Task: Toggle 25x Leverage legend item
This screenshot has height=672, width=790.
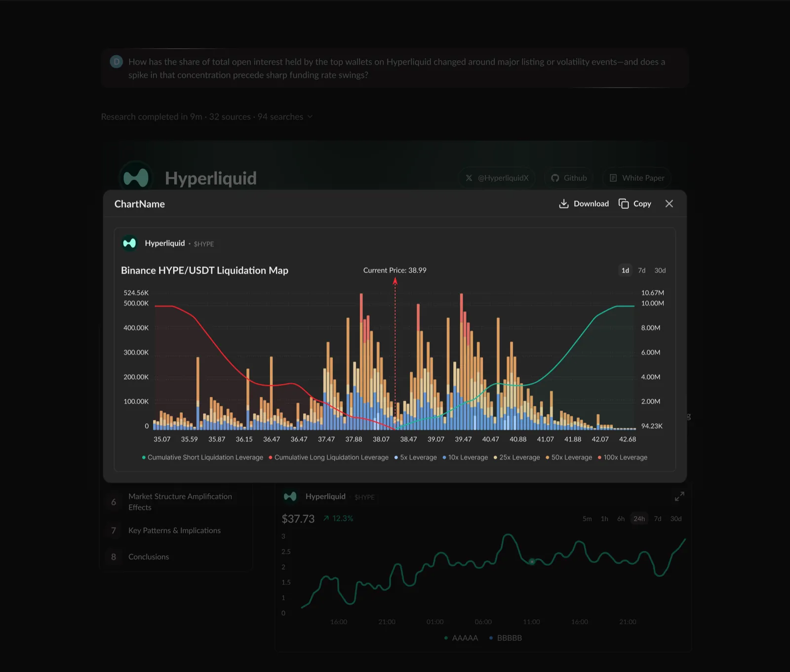Action: [516, 458]
